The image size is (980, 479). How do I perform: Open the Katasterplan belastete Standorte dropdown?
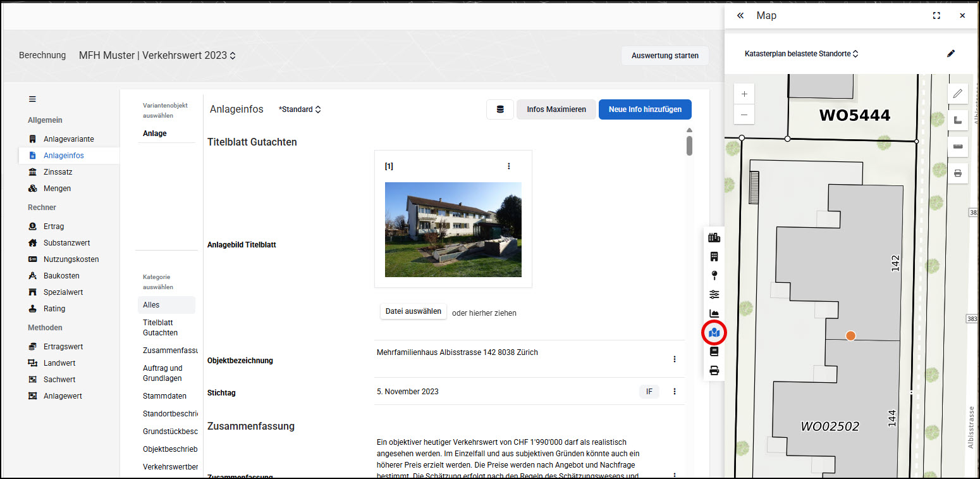802,54
